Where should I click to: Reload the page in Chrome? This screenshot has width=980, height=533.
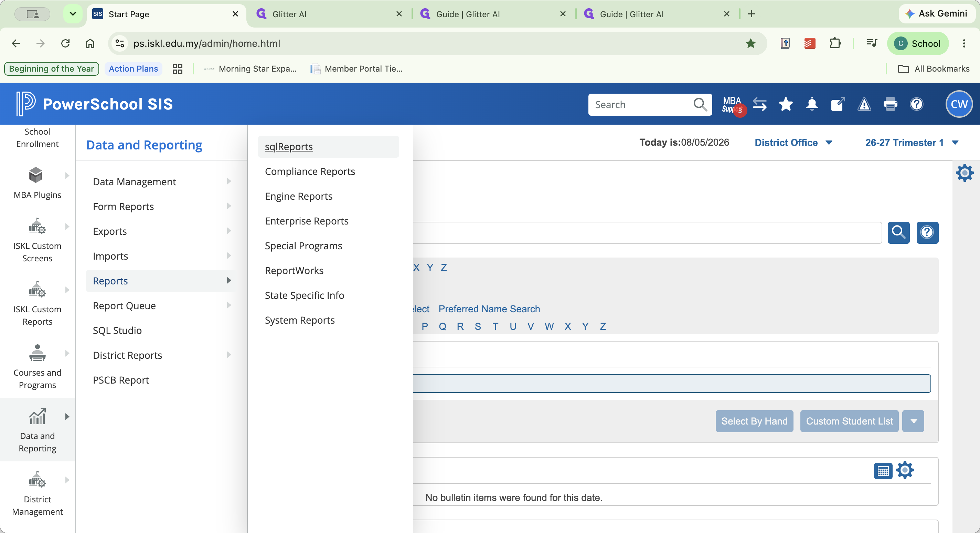pos(65,43)
